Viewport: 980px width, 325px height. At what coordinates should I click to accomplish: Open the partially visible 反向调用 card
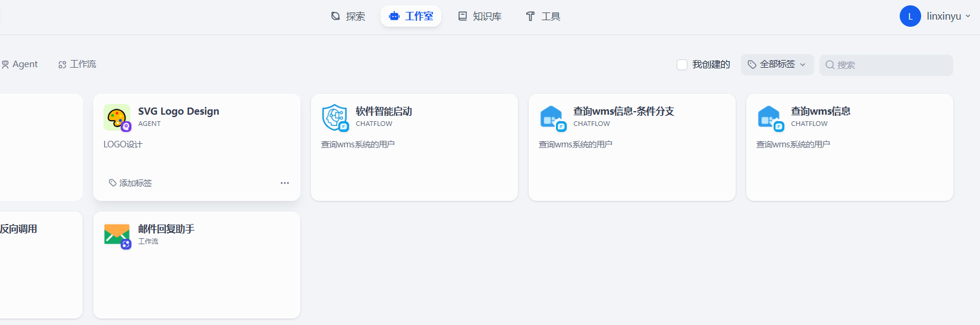pyautogui.click(x=41, y=265)
